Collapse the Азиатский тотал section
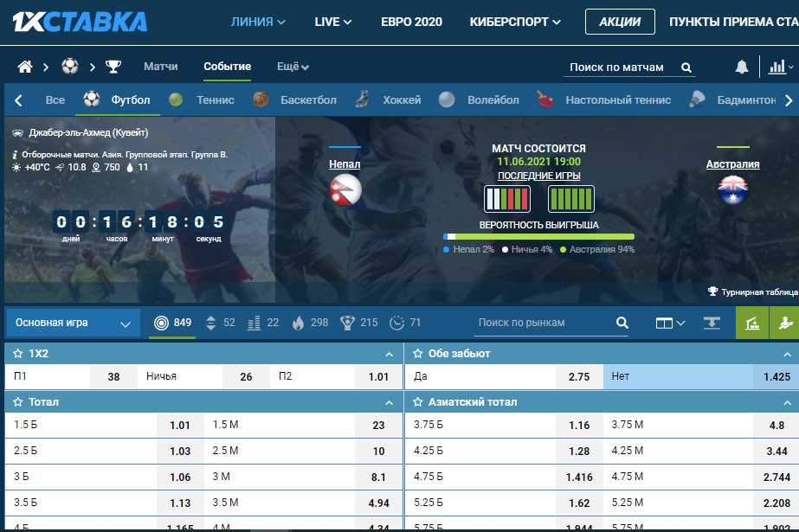Viewport: 799px width, 532px height. point(787,403)
